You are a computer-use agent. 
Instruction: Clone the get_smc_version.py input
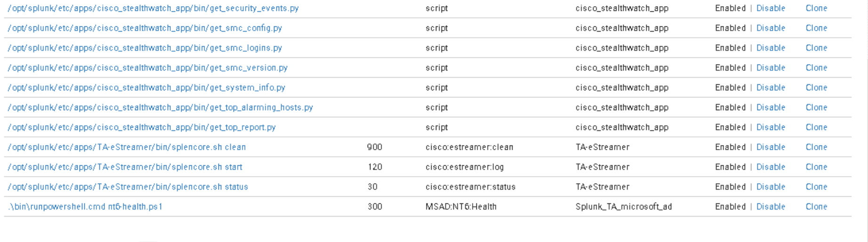point(816,68)
